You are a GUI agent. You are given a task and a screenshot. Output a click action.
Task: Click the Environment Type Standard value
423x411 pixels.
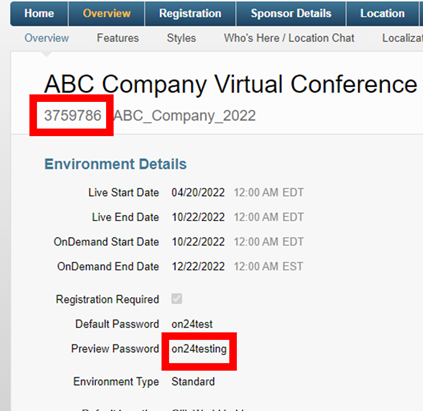point(193,381)
